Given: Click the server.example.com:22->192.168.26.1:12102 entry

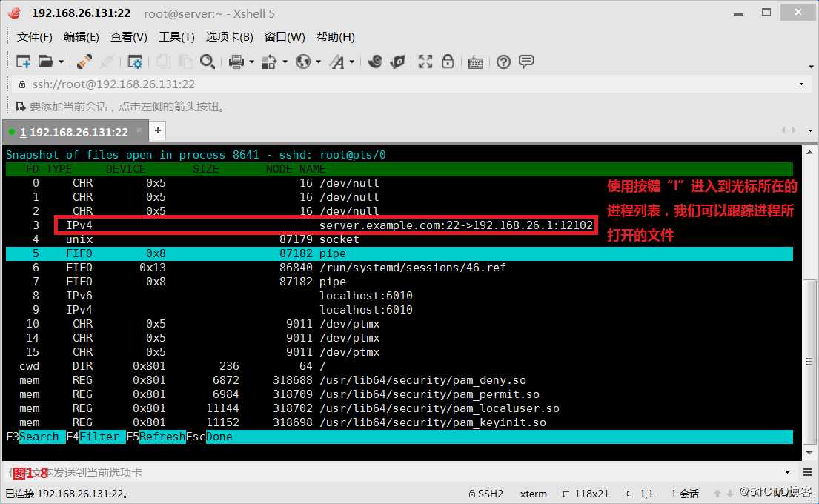Looking at the screenshot, I should click(x=456, y=225).
